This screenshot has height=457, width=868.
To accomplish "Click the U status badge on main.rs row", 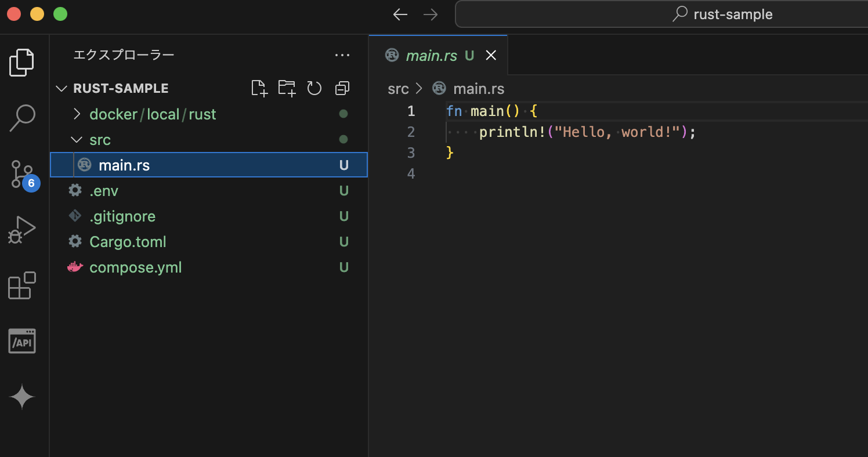I will pyautogui.click(x=343, y=165).
